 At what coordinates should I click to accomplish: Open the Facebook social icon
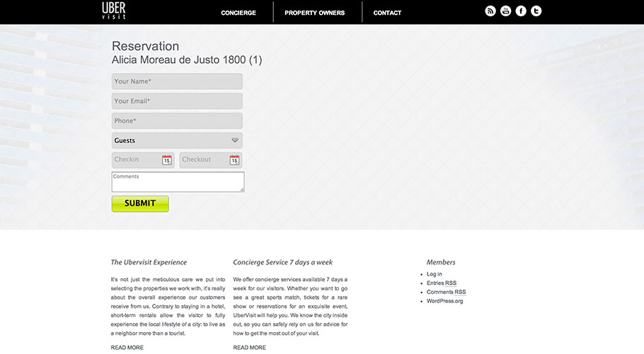pos(521,11)
